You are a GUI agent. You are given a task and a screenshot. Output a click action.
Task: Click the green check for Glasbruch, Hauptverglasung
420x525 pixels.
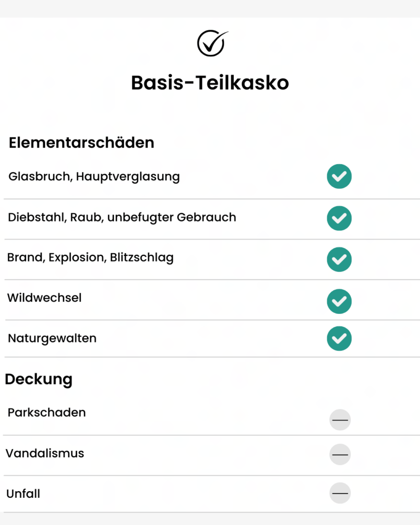(x=339, y=176)
